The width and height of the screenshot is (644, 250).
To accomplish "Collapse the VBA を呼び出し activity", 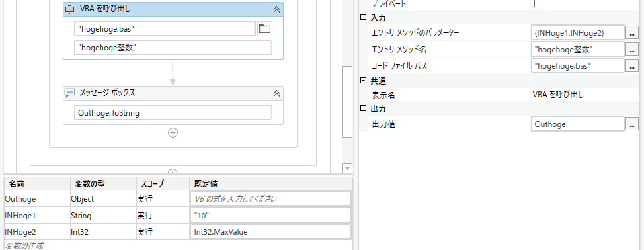I will [277, 9].
